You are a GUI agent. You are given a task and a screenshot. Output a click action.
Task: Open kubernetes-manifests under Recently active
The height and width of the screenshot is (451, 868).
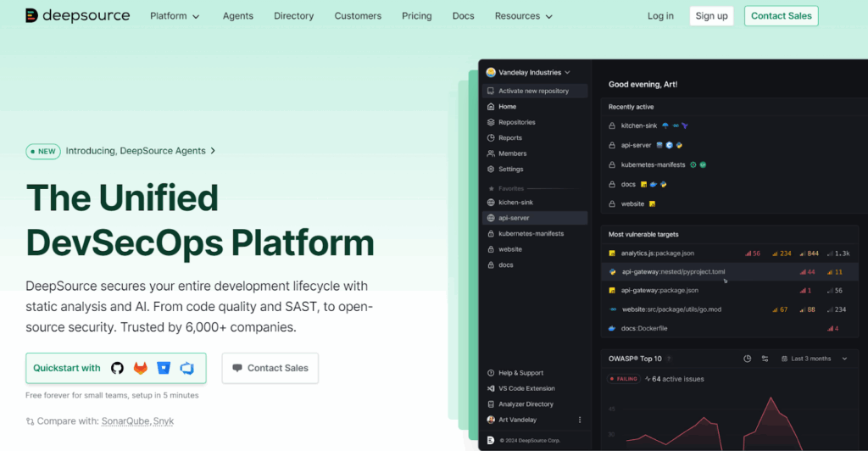pyautogui.click(x=654, y=164)
